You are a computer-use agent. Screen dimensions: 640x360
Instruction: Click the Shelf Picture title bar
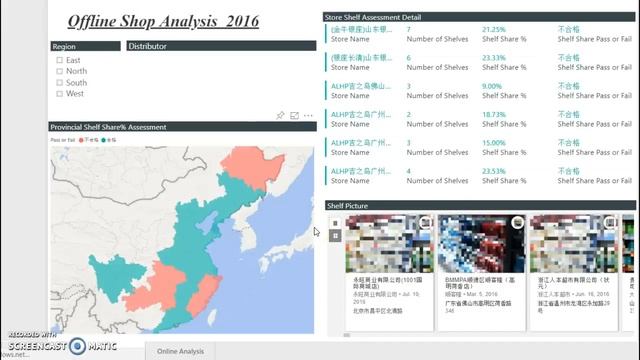[480, 206]
